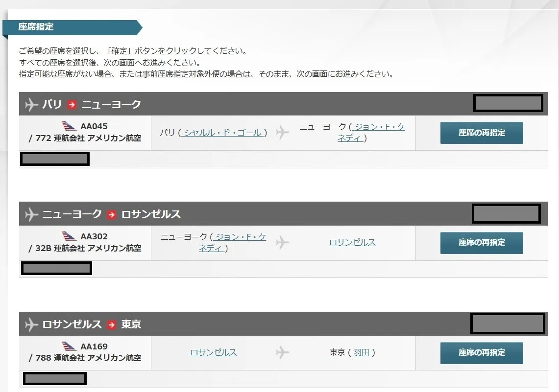The height and width of the screenshot is (392, 559).
Task: Click instruction line starting すべての座席を選択後
Action: [110, 63]
